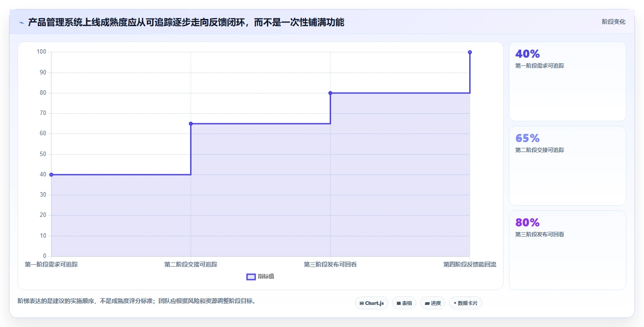Click the 80% stat card value
Screen dimensions: 644x327
[527, 223]
